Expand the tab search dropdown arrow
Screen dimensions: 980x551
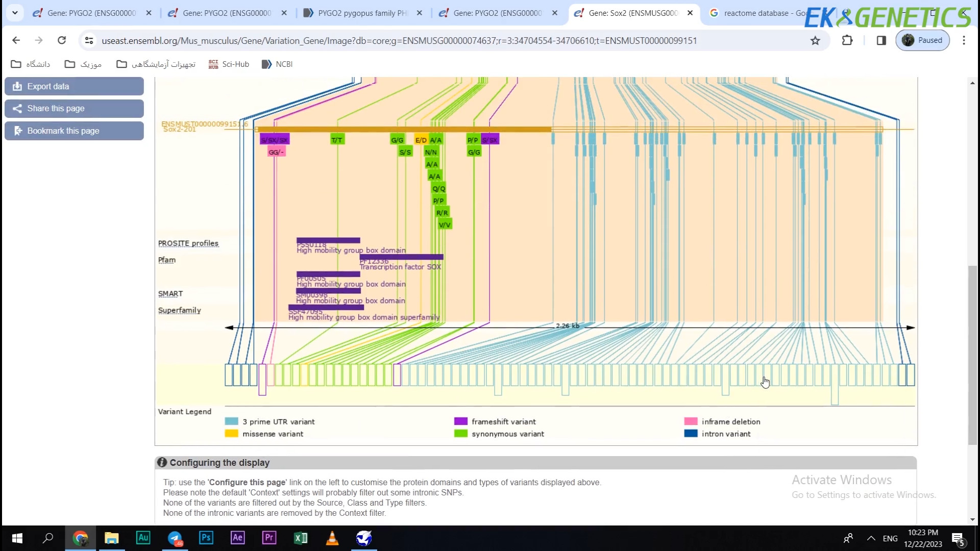tap(15, 13)
